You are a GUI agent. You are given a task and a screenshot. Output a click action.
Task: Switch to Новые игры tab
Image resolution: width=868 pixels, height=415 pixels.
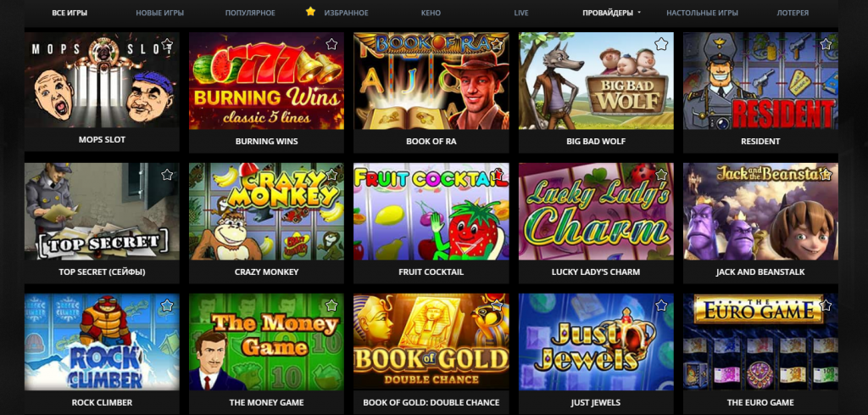pyautogui.click(x=160, y=13)
